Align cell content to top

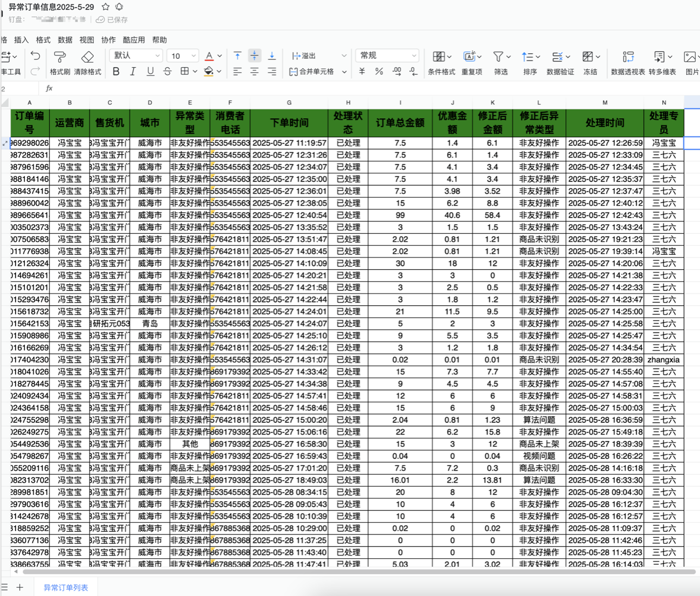pos(237,55)
